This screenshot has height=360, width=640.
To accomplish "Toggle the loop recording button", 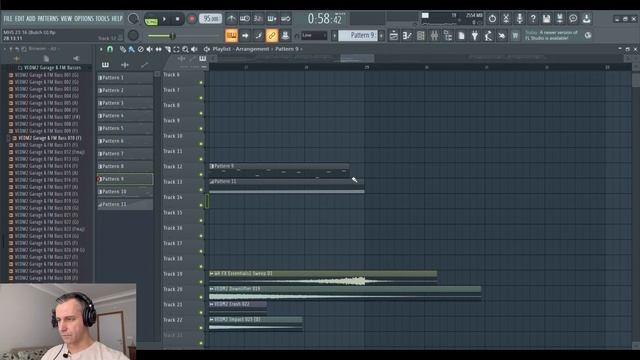I will tap(286, 19).
